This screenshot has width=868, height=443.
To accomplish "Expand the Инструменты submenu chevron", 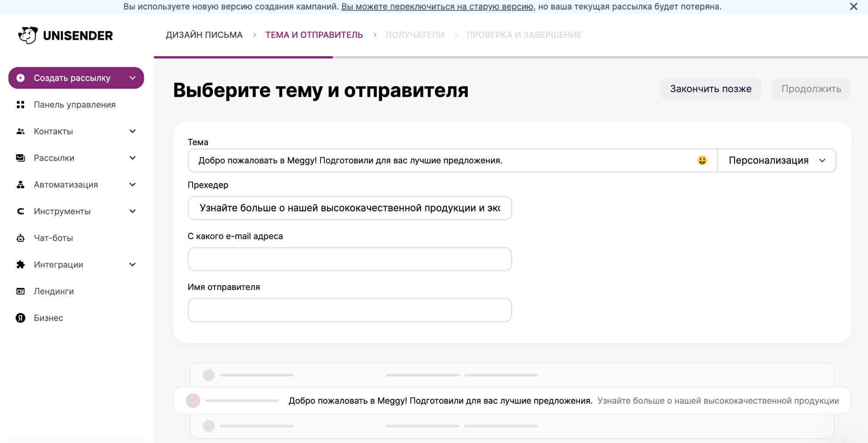I will click(x=133, y=211).
